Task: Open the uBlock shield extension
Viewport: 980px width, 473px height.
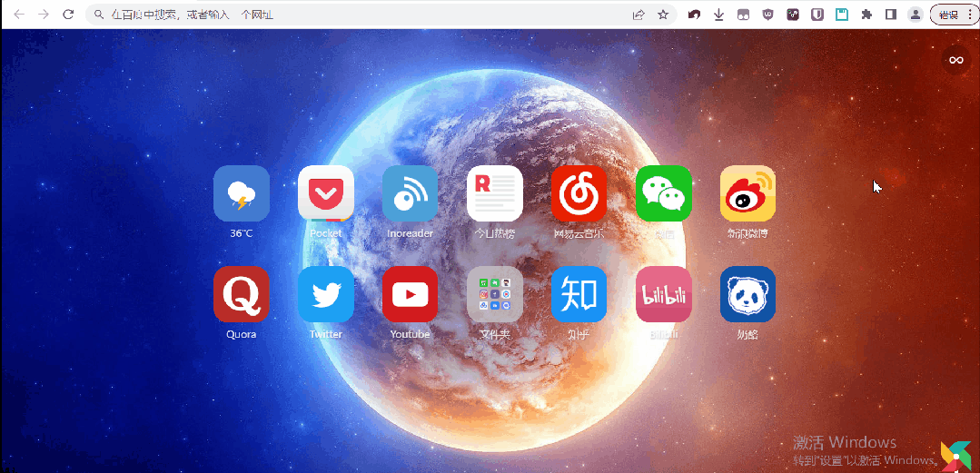Action: click(768, 15)
